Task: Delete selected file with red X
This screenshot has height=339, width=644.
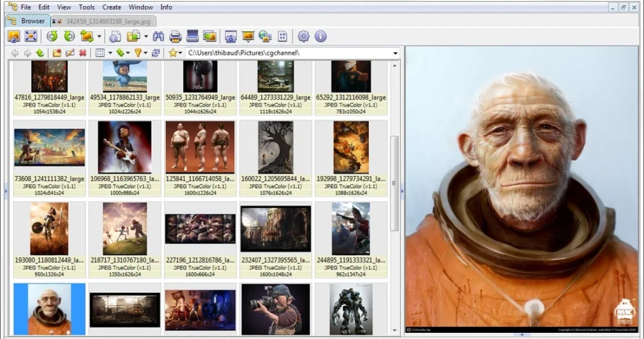Action: coord(83,53)
